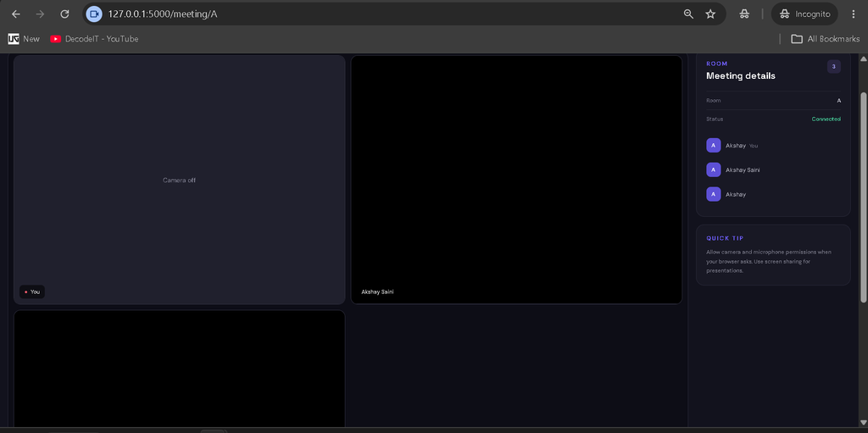Click the Camera off text
Viewport: 868px width, 433px height.
[179, 180]
